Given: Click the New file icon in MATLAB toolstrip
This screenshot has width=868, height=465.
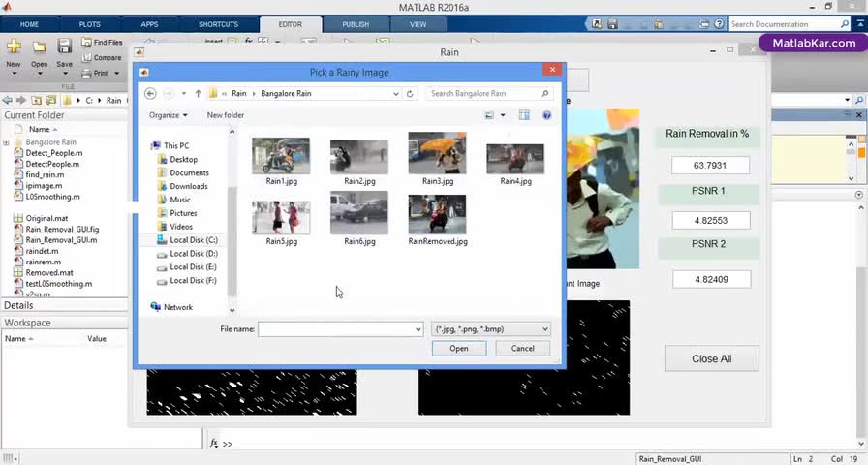Looking at the screenshot, I should [14, 46].
